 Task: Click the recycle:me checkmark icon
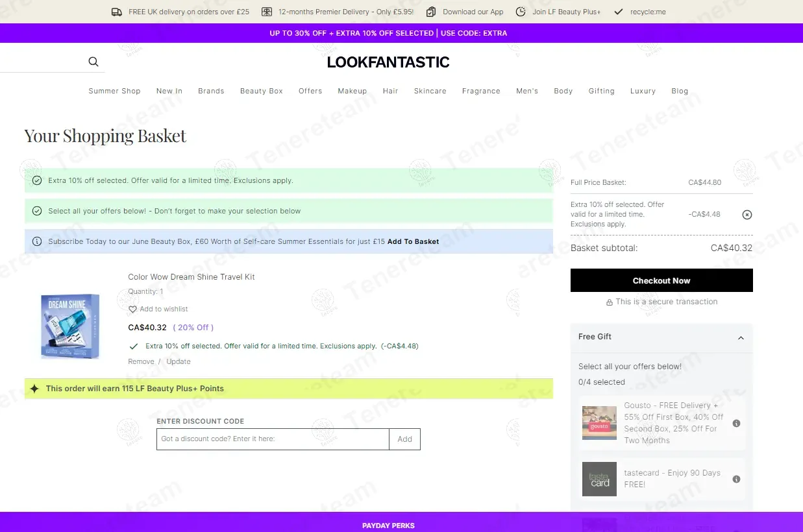click(619, 12)
